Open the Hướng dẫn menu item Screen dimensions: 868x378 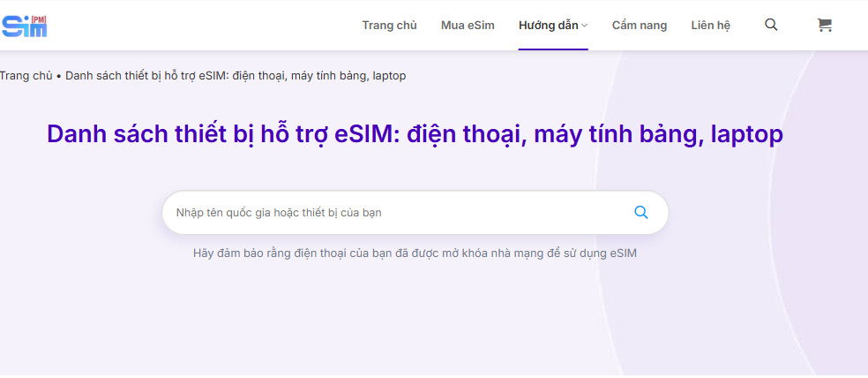point(549,26)
